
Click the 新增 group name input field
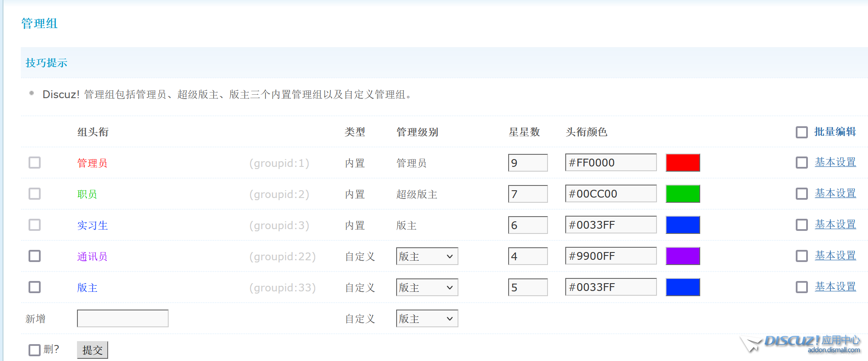(x=122, y=319)
